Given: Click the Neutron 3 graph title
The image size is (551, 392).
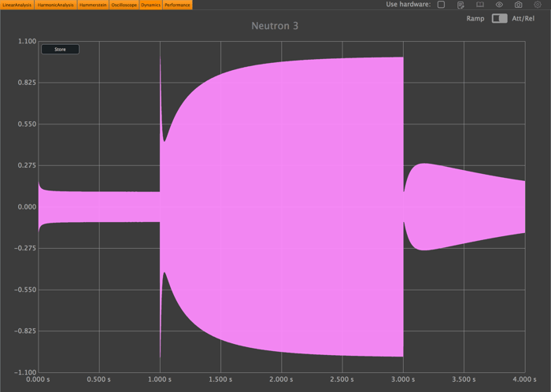Looking at the screenshot, I should 275,26.
